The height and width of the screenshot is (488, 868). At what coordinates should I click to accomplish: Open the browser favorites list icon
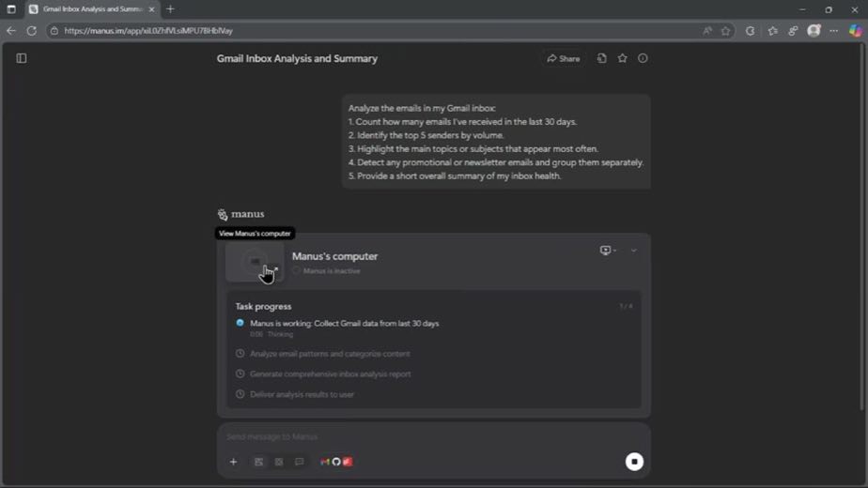[773, 31]
